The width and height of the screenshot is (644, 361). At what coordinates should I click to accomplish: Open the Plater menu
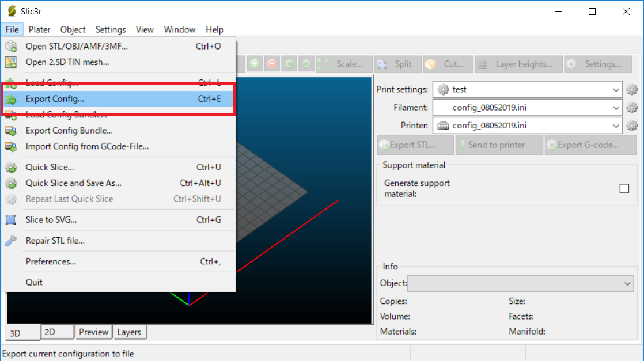pyautogui.click(x=39, y=29)
